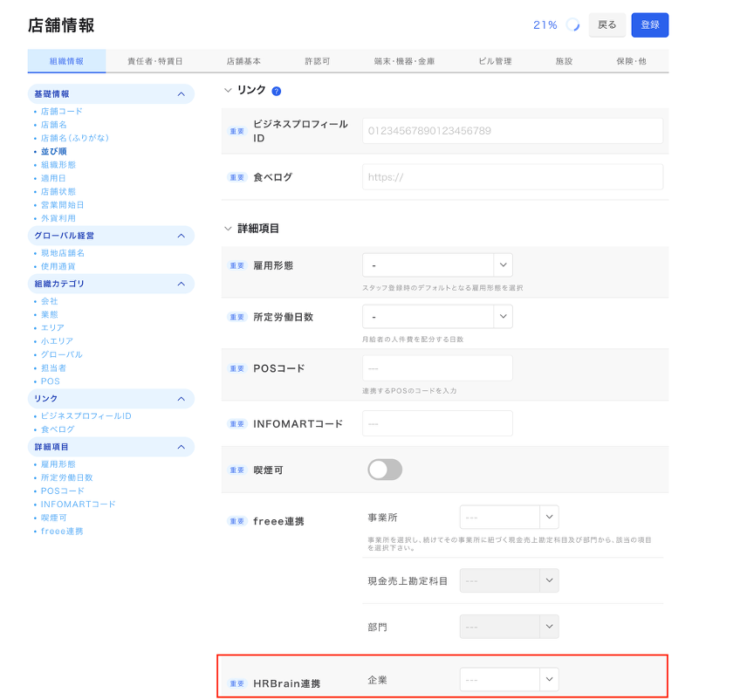Click the progress circle icon next to 21%

(x=572, y=25)
